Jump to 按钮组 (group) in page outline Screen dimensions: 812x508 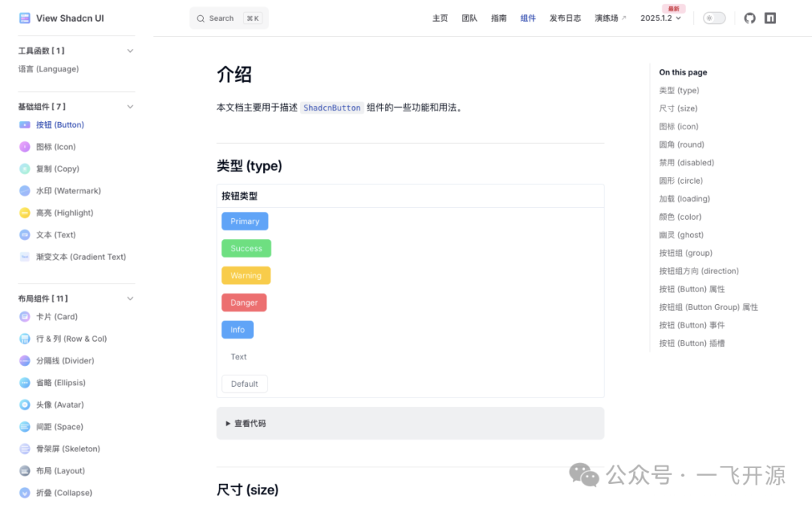coord(686,253)
